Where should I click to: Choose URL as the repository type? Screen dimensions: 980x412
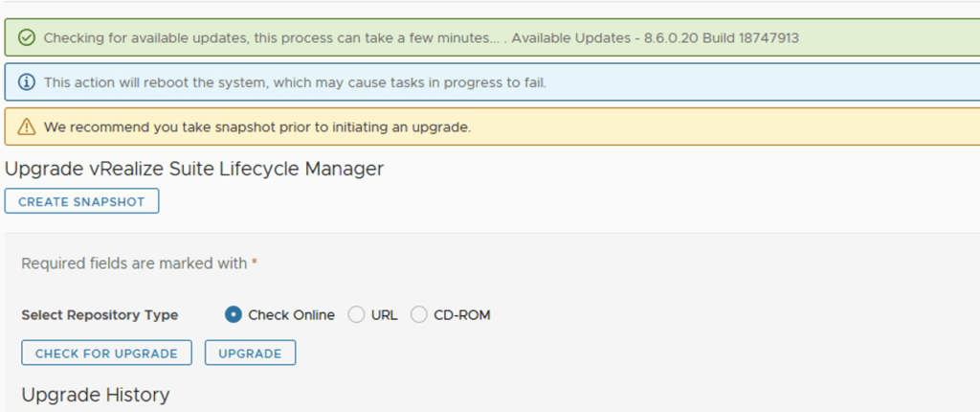pyautogui.click(x=356, y=314)
